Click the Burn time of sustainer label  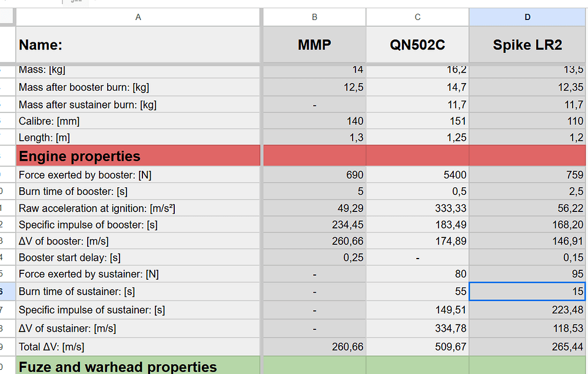tap(138, 291)
